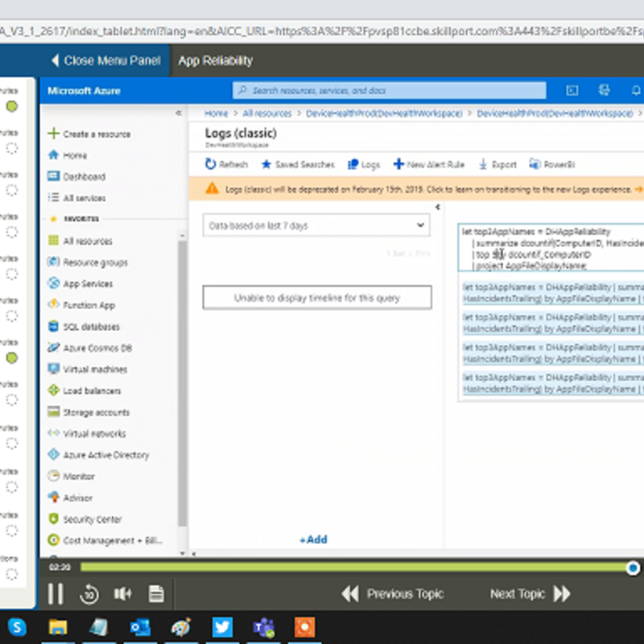Select Virtual machines in Azure sidebar

tap(95, 369)
